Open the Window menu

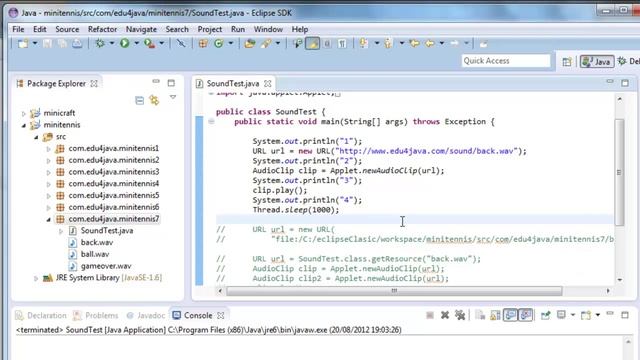click(x=268, y=29)
